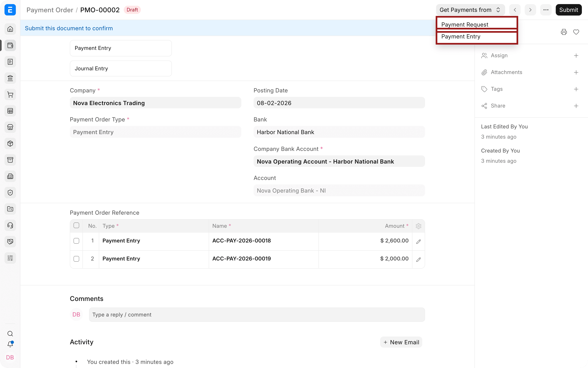Submit the payment order
Image resolution: width=588 pixels, height=368 pixels.
569,10
